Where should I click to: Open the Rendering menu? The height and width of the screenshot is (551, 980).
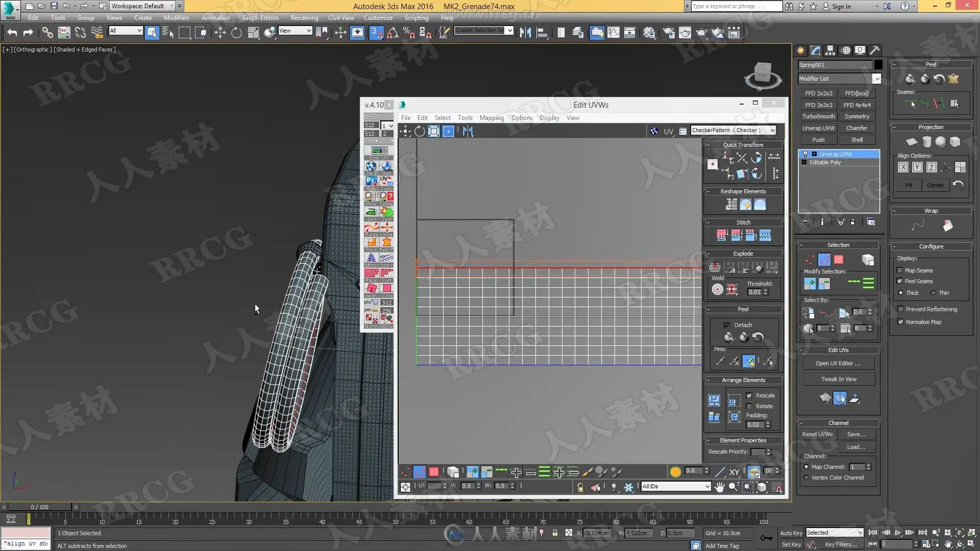[x=304, y=18]
